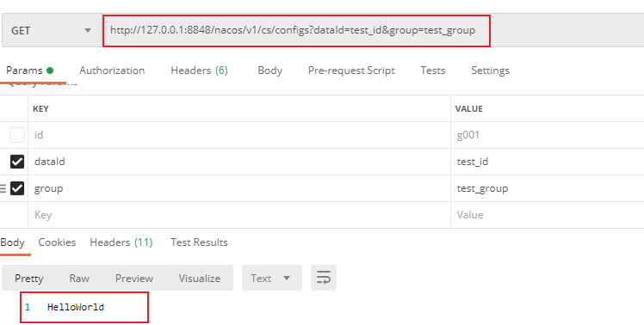Screen dimensions: 644x325
Task: Click the id key cell
Action: [239, 135]
